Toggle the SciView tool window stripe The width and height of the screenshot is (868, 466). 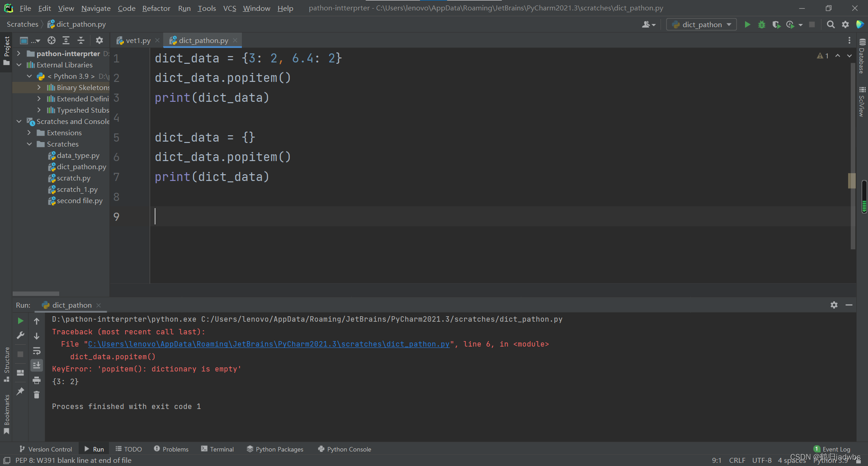pos(862,101)
